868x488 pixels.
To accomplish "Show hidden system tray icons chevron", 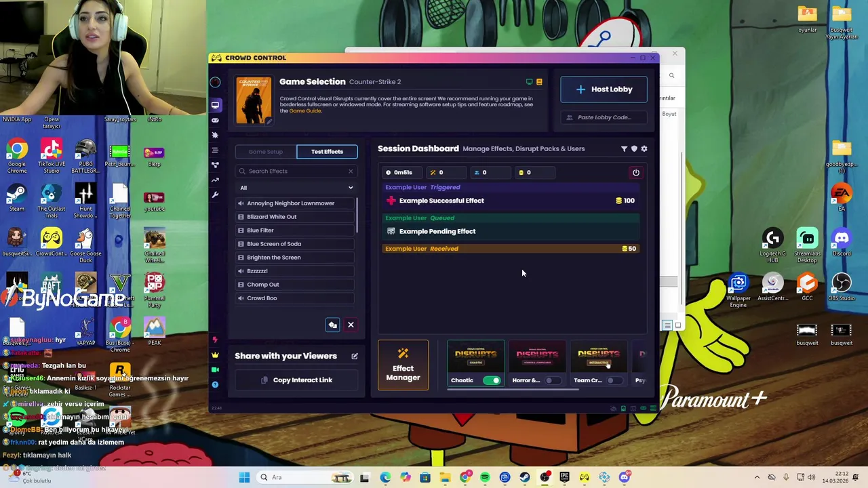I will [x=757, y=477].
